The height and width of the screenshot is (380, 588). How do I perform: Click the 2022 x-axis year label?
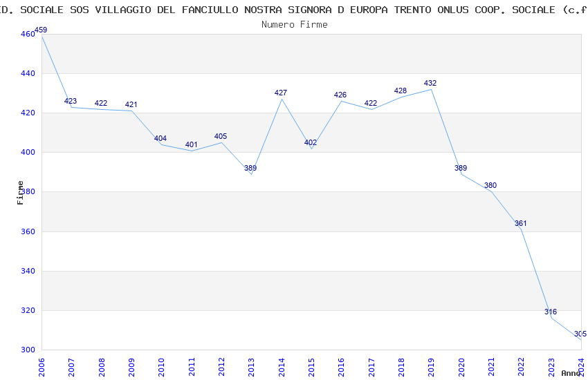[x=522, y=368]
